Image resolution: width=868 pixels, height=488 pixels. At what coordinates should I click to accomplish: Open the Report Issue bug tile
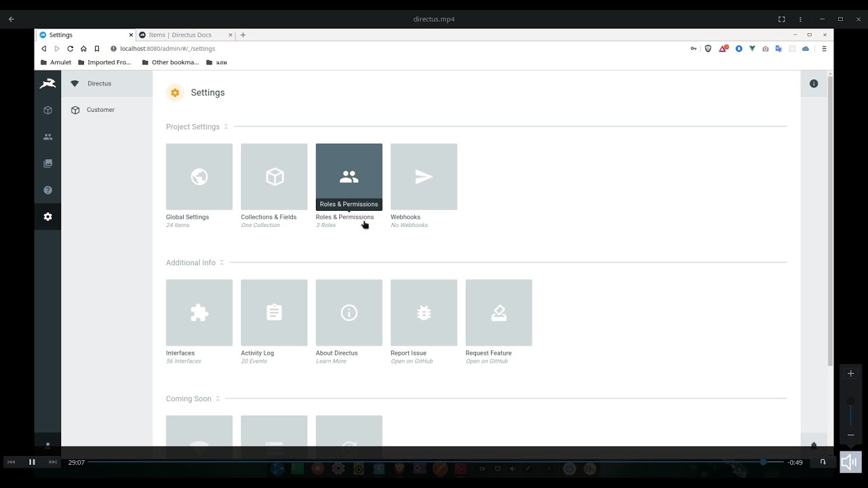click(x=424, y=313)
